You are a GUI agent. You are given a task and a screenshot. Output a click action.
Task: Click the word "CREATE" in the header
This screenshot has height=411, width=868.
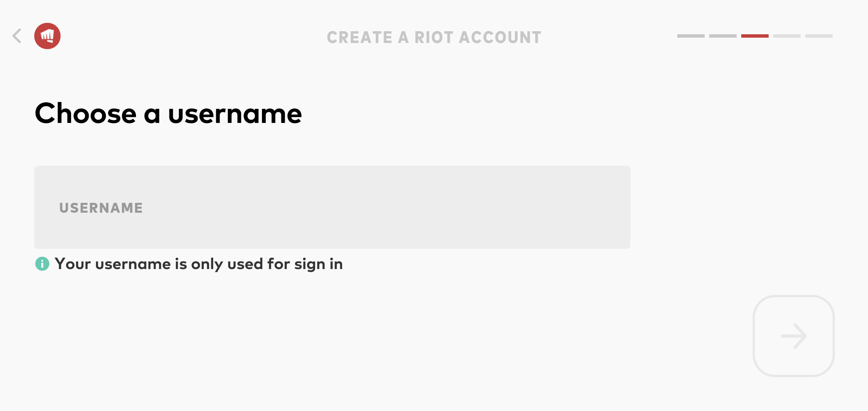click(360, 37)
